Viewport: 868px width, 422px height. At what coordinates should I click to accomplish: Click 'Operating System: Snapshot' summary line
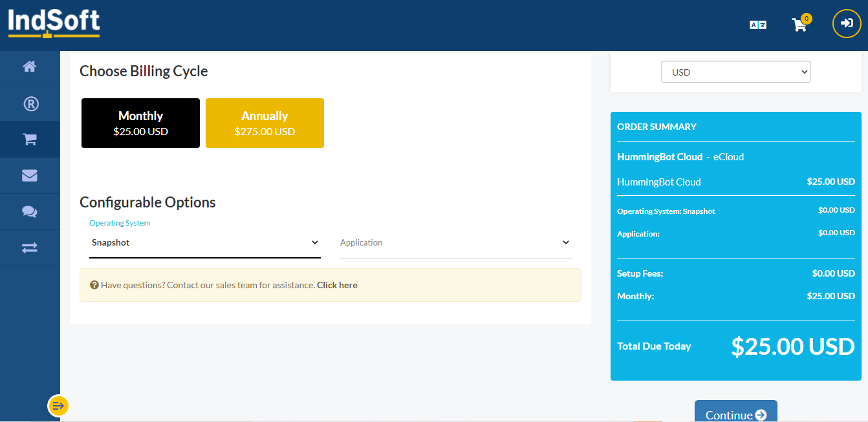point(666,211)
